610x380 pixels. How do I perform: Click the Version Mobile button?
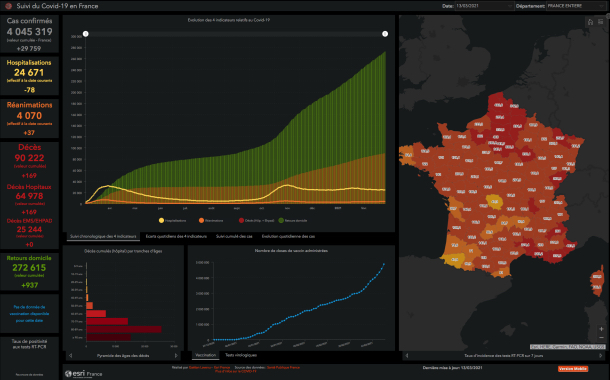(573, 369)
